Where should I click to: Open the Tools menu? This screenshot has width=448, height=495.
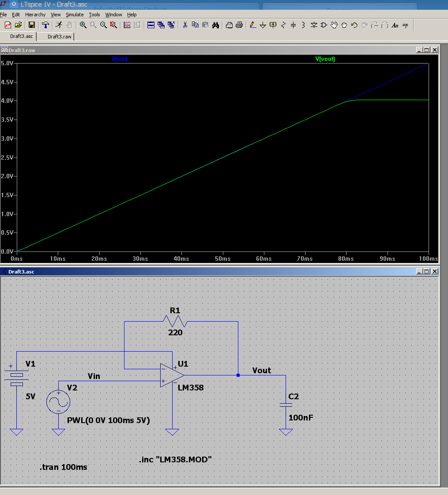click(94, 15)
